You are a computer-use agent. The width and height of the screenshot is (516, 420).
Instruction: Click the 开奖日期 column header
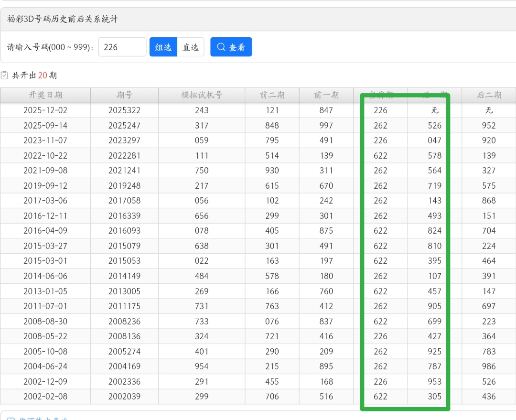pyautogui.click(x=45, y=95)
